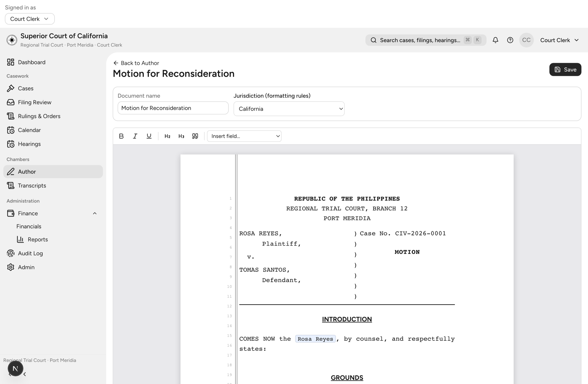Insert a blockquote with the quote icon
The height and width of the screenshot is (384, 588).
[195, 136]
